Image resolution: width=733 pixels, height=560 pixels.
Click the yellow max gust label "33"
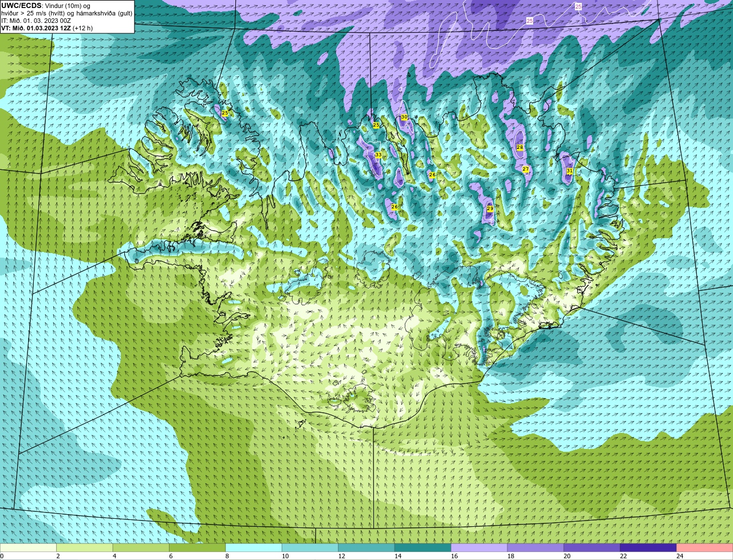[x=378, y=155]
